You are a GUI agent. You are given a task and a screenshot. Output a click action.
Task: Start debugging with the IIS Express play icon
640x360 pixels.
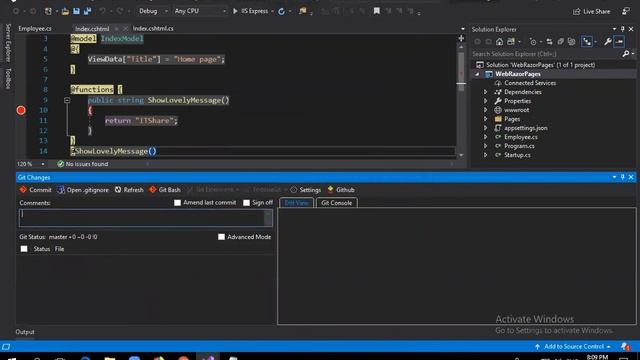pos(235,11)
